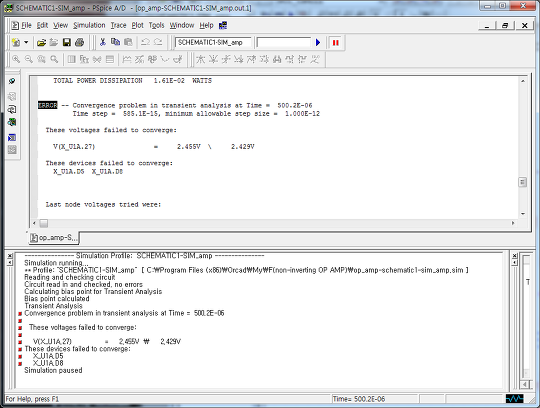Image resolution: width=540 pixels, height=408 pixels.
Task: Click 'V(X_U1A.27)' in the output file
Action: [74, 147]
